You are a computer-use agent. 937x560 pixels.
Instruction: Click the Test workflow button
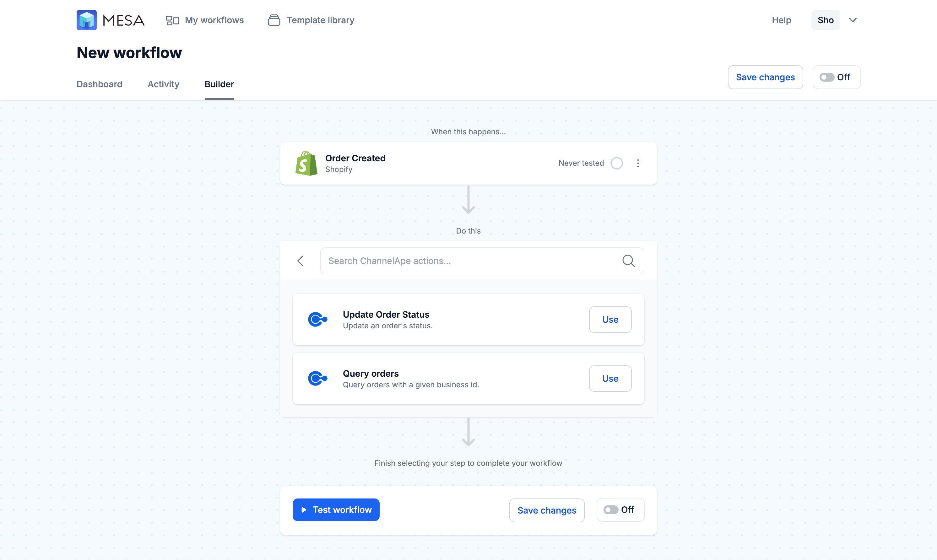tap(336, 510)
